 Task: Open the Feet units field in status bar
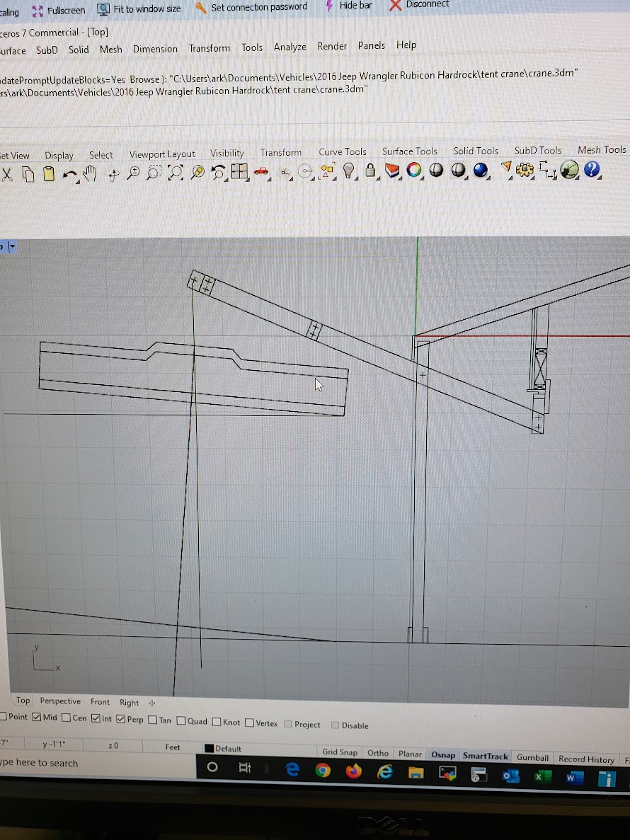[x=173, y=747]
